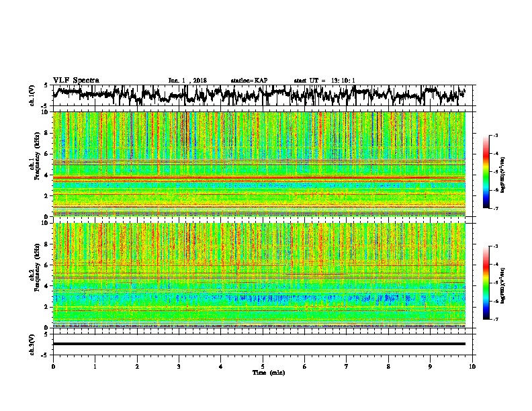Click the "Time (min)" axis label
The image size is (532, 411).
[x=269, y=373]
